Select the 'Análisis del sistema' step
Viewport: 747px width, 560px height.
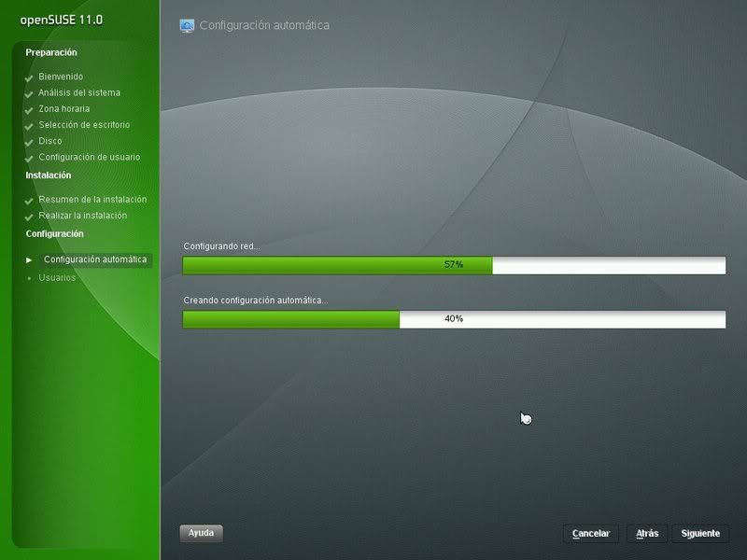[79, 92]
